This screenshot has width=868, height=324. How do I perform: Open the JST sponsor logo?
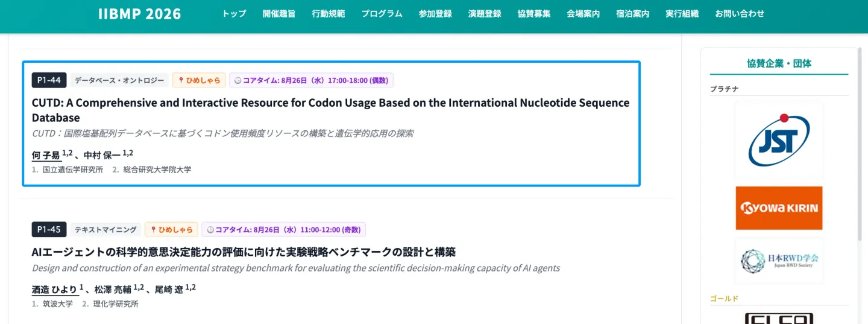coord(779,140)
